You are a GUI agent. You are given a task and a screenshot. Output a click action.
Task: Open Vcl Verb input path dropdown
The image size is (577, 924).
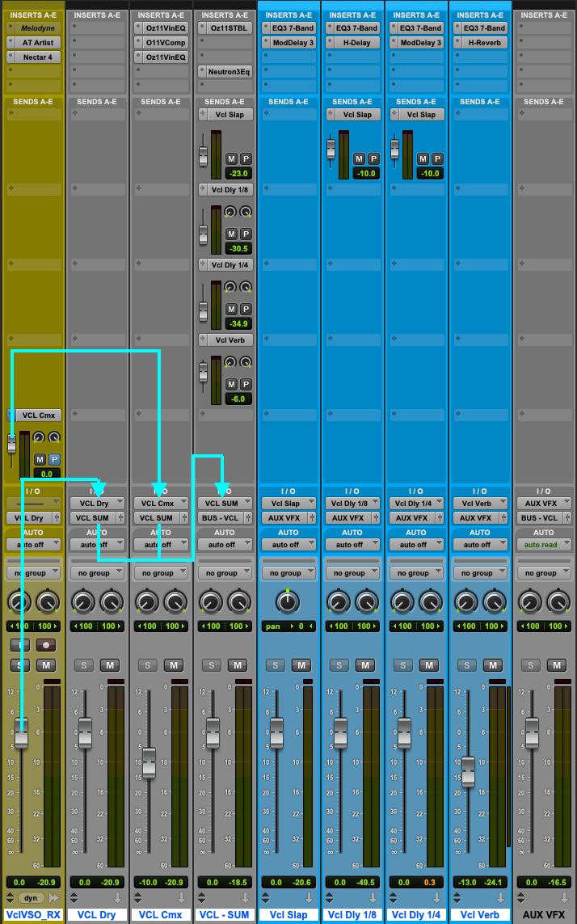click(x=480, y=504)
